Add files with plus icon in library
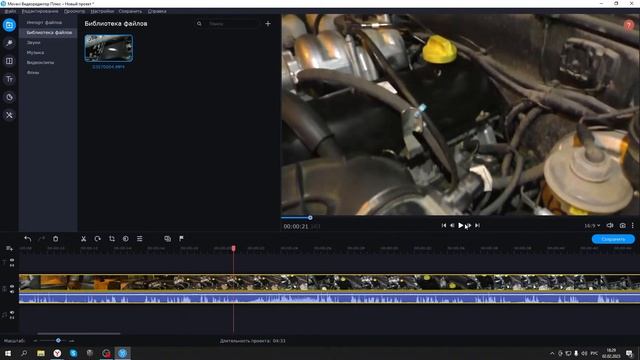Screen dimensions: 640x360 tap(268, 24)
